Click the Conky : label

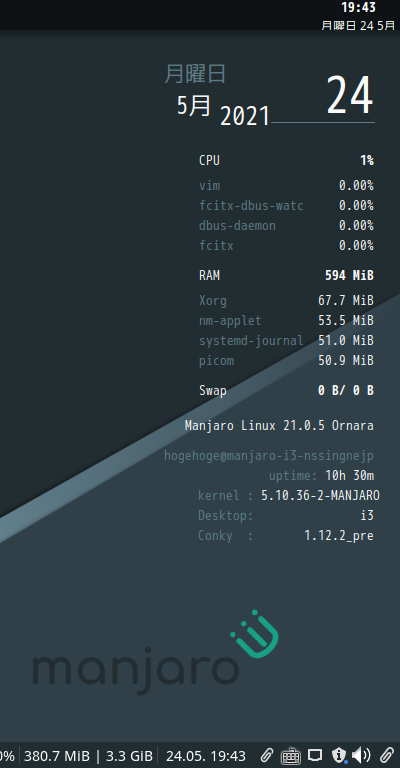point(226,536)
